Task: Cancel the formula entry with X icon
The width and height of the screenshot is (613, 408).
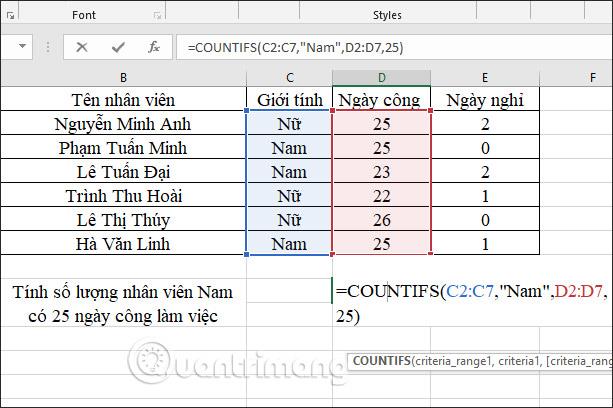Action: 82,47
